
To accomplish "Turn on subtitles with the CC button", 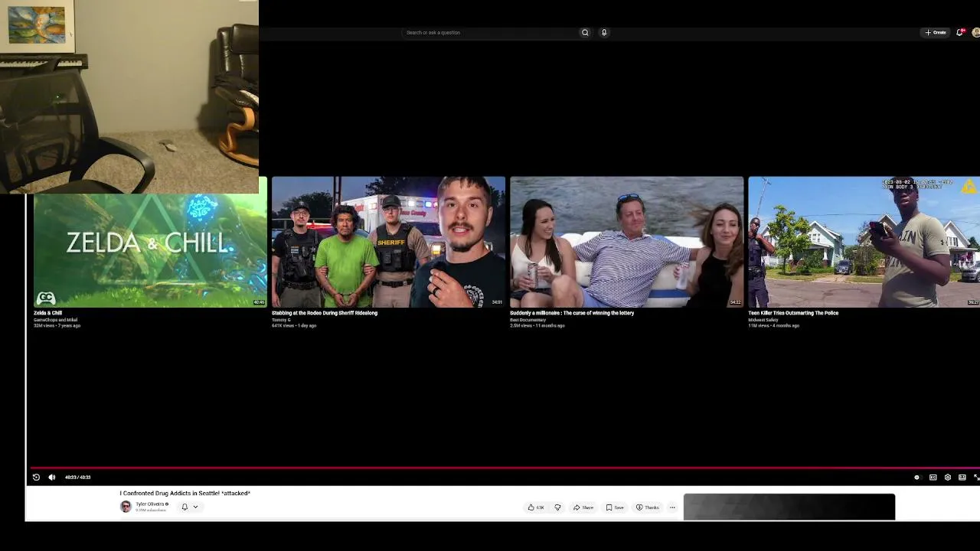I will point(933,478).
